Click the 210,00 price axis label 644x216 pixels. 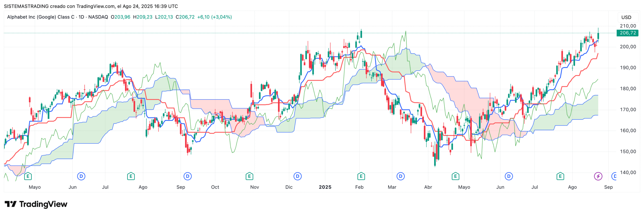point(628,26)
